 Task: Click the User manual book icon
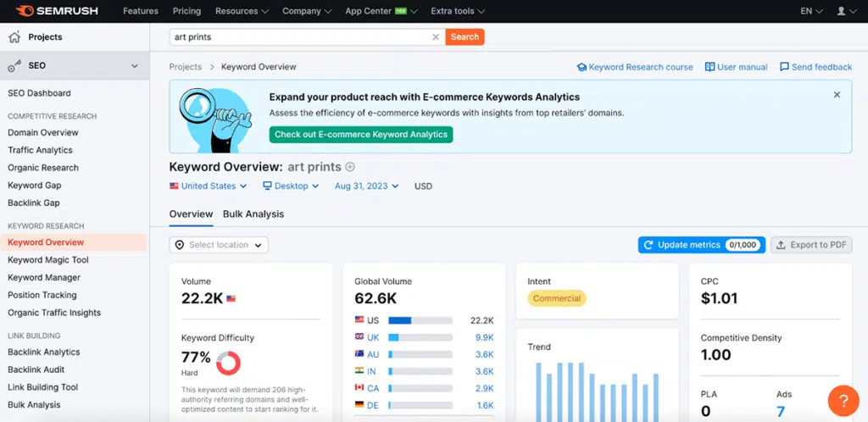tap(709, 67)
